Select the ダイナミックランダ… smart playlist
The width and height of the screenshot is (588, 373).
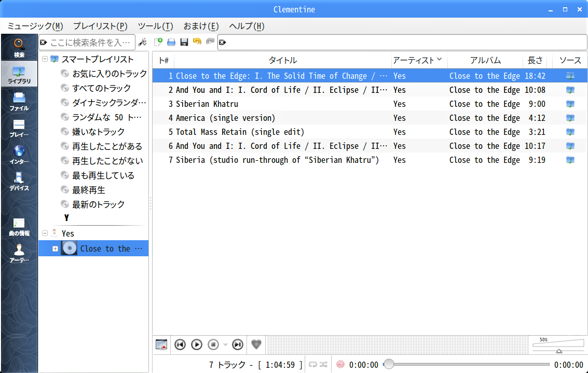tap(109, 102)
